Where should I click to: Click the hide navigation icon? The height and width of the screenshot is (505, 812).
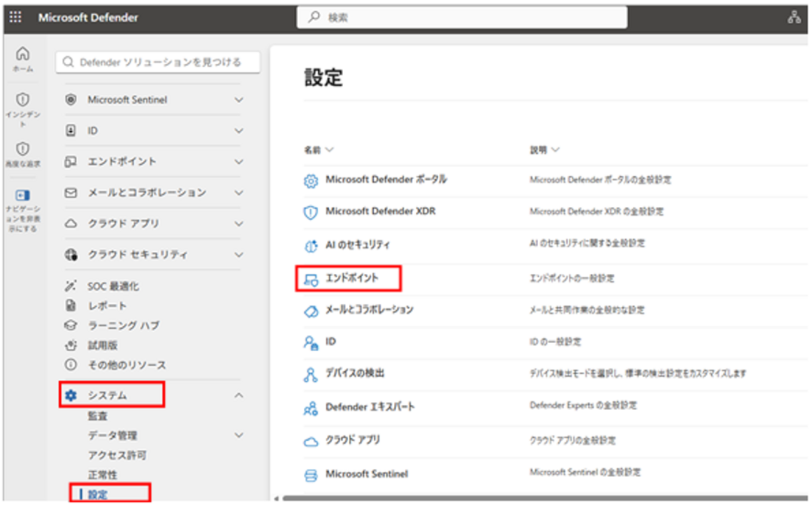click(23, 195)
